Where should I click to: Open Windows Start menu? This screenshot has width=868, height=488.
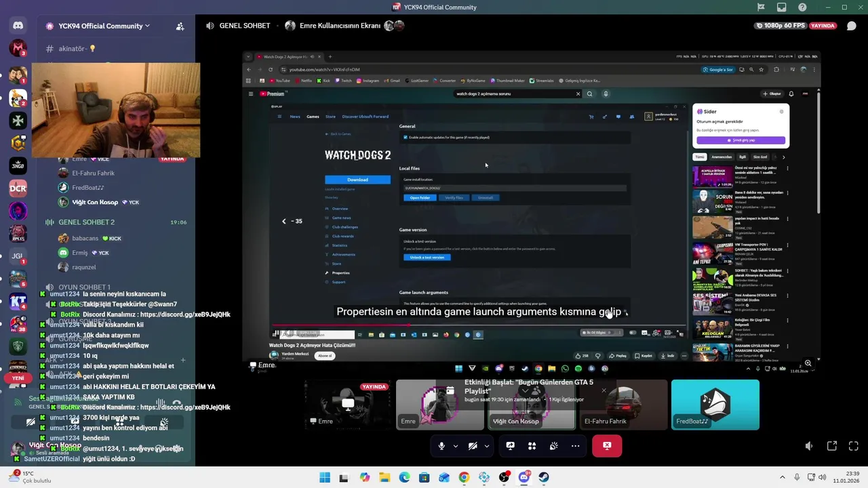(325, 477)
